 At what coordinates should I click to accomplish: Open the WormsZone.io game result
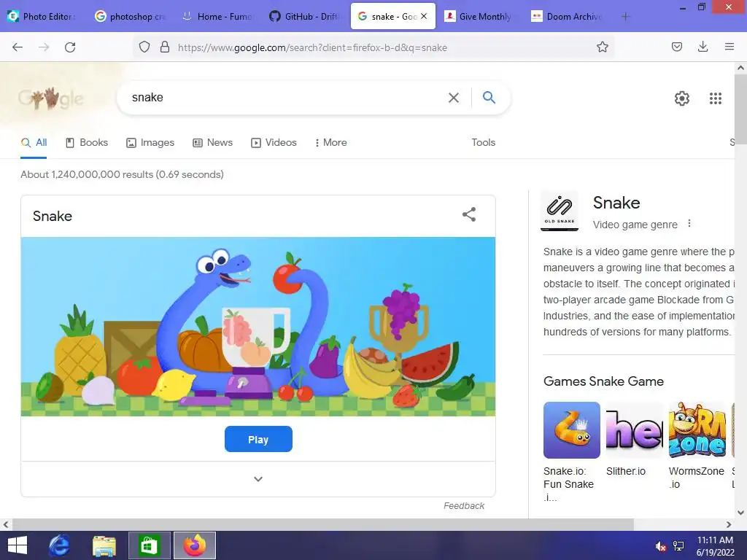point(697,446)
